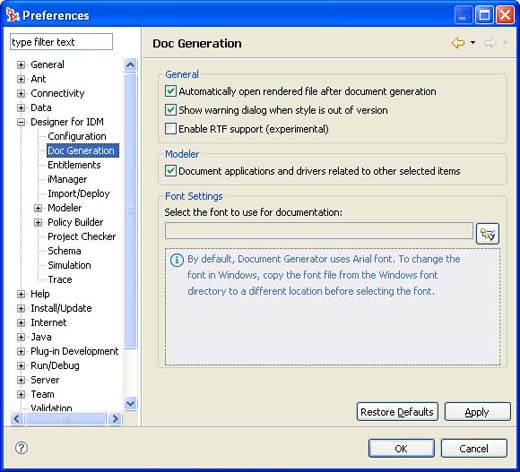The image size is (520, 472).
Task: Expand the Help tree node
Action: [21, 294]
